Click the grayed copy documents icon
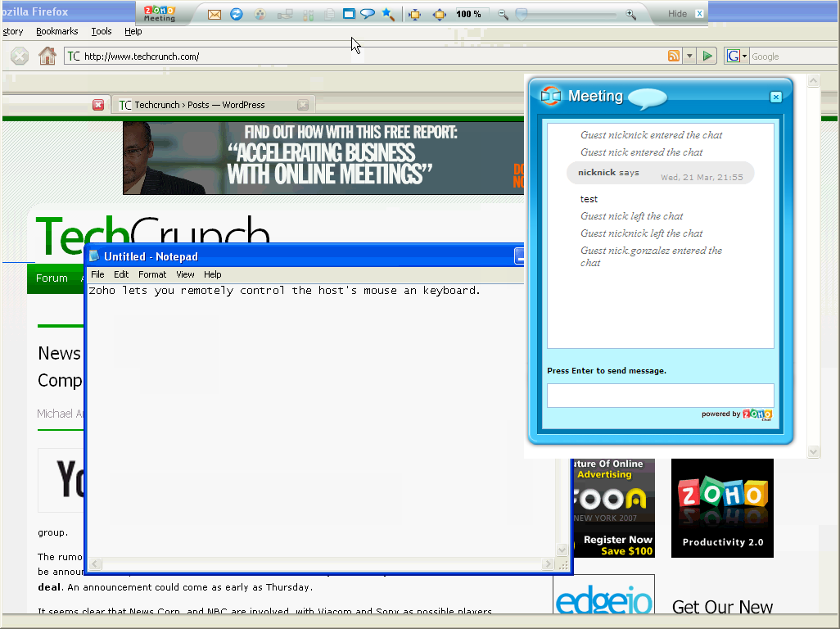The image size is (840, 629). click(x=329, y=15)
